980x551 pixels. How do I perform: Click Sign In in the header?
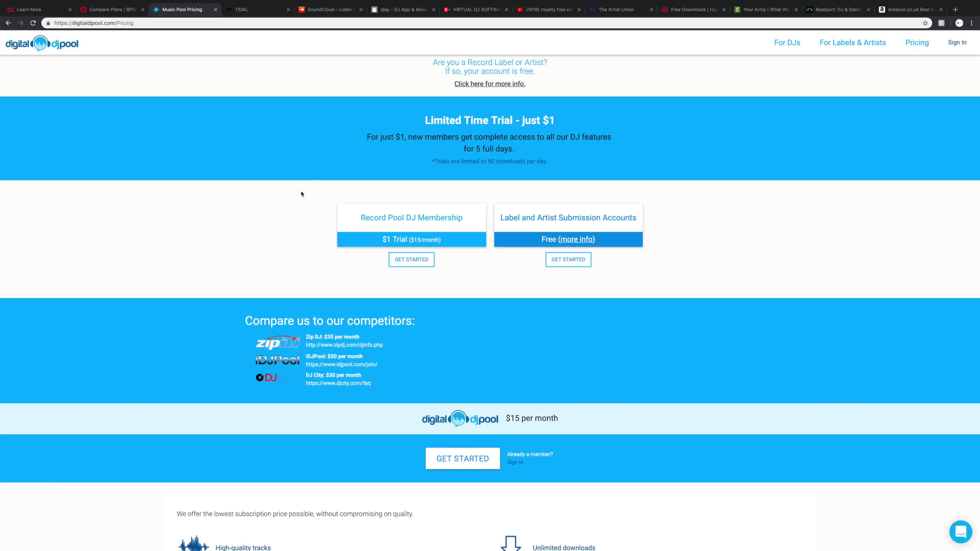(x=957, y=43)
